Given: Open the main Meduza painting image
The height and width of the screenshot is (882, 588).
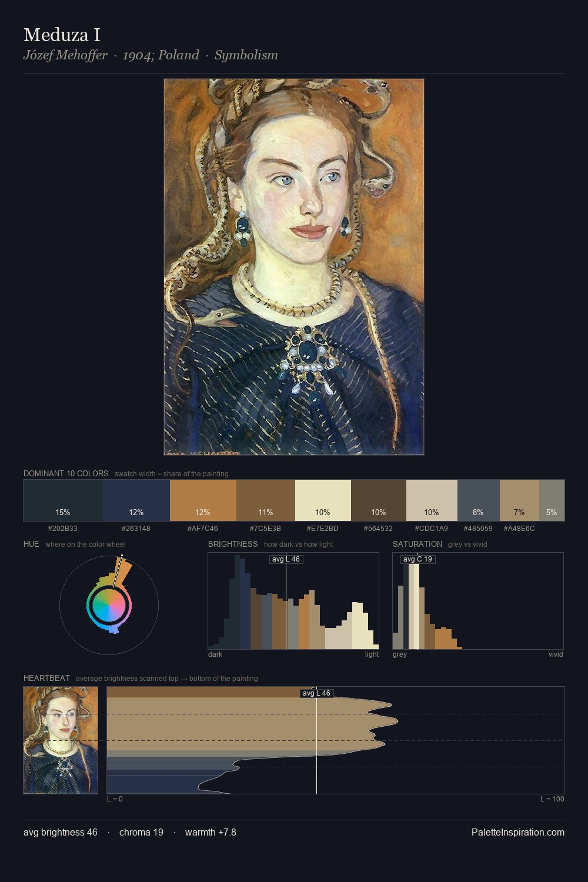Looking at the screenshot, I should pyautogui.click(x=294, y=267).
